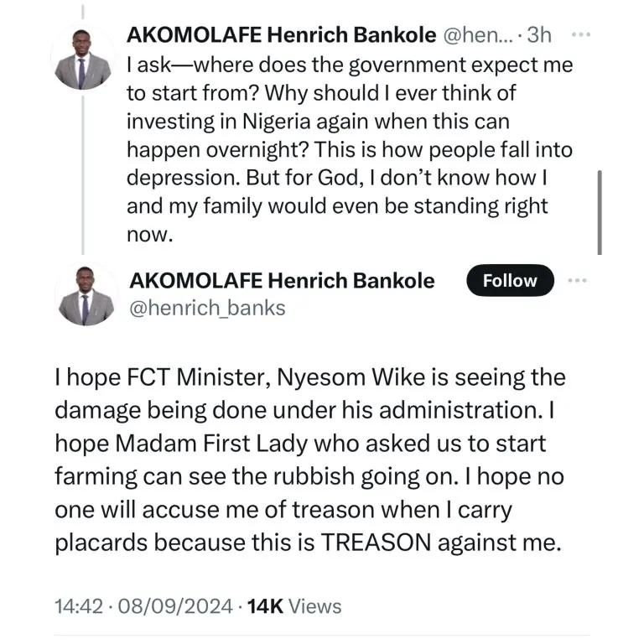Viewport: 644px width, 644px height.
Task: Click the thread line connecting the two avatars
Action: [82, 168]
